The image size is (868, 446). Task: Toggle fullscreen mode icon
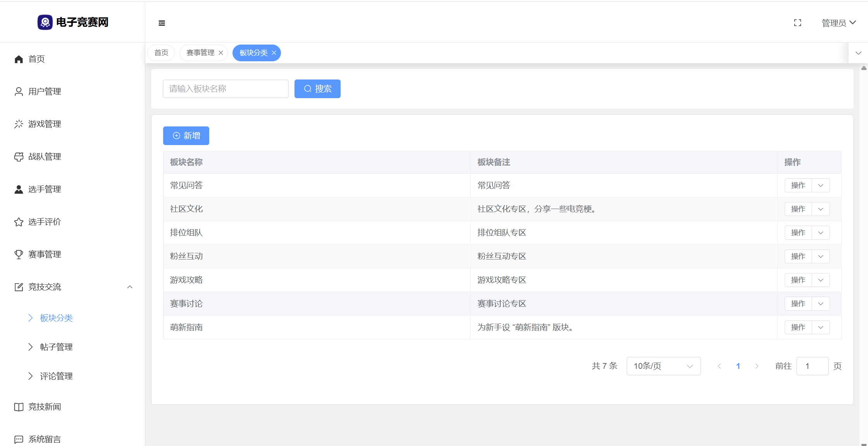[797, 23]
